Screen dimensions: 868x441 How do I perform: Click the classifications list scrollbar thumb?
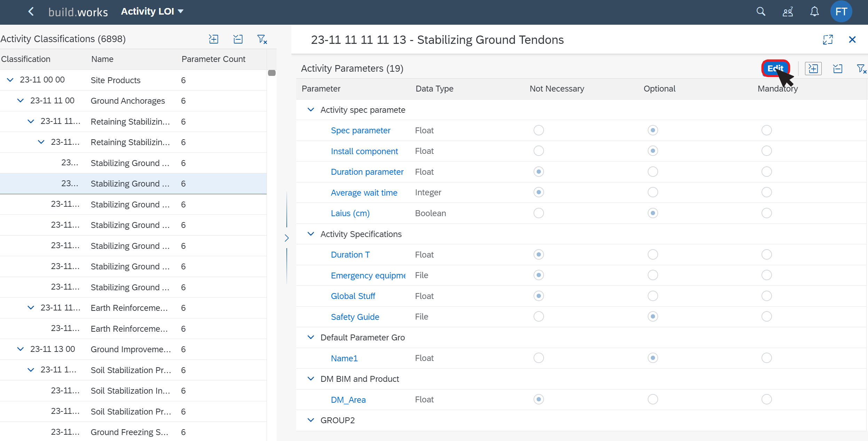click(x=272, y=73)
